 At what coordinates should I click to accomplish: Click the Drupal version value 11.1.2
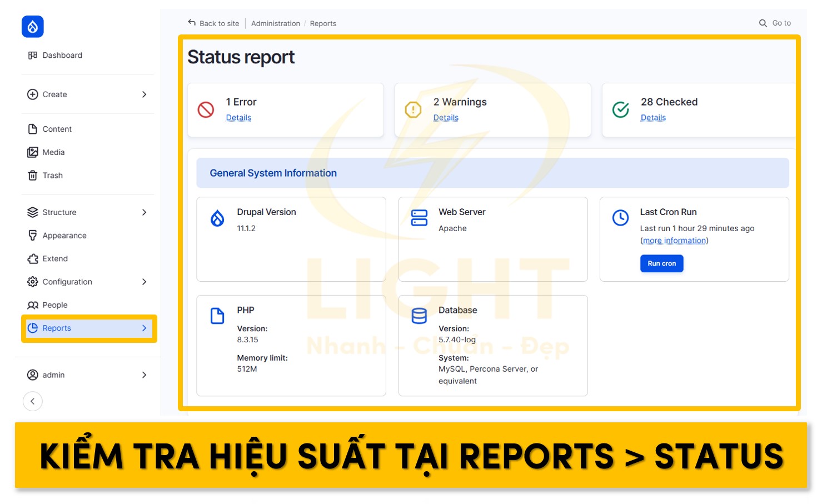pyautogui.click(x=246, y=228)
